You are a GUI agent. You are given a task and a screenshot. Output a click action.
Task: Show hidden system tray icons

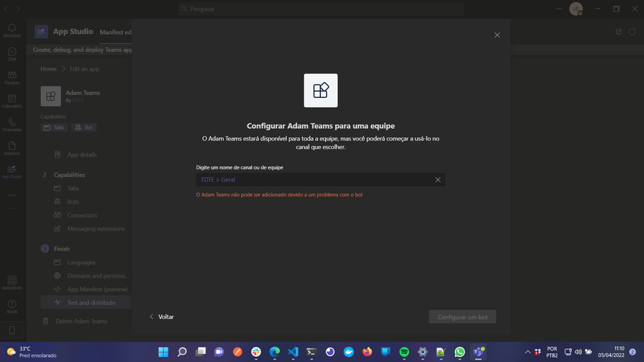point(528,352)
